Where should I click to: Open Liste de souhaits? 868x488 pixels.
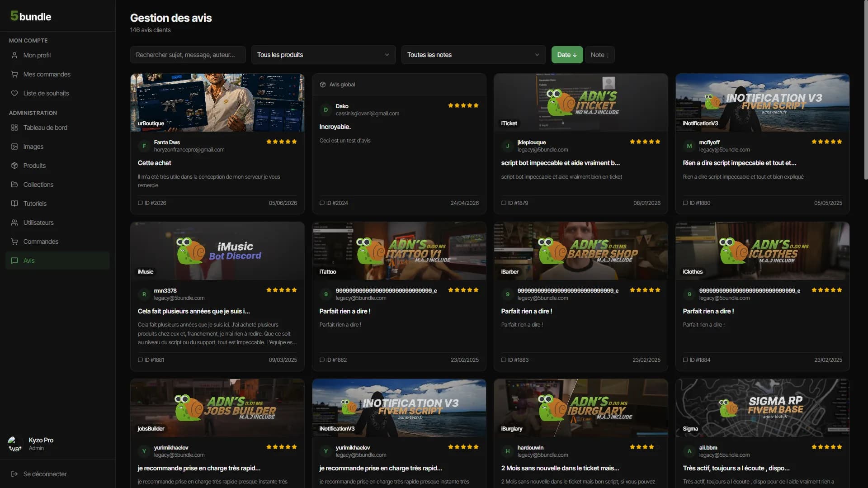[57, 93]
